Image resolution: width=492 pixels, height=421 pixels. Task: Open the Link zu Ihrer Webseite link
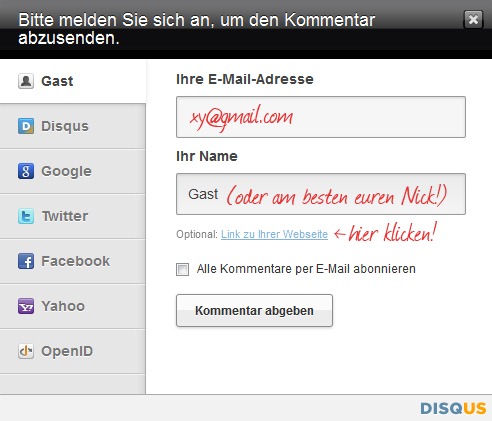(x=274, y=234)
